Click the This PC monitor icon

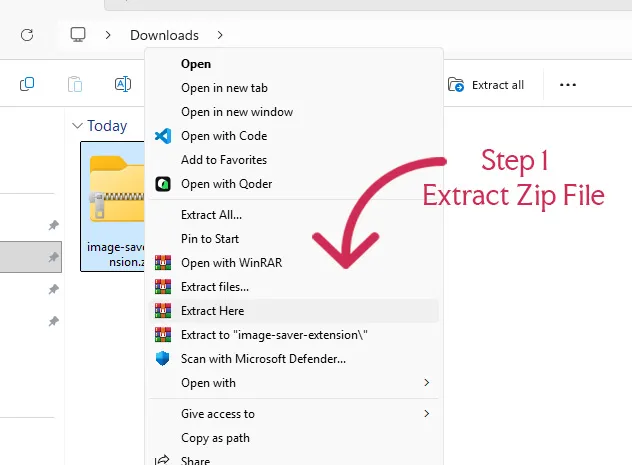pos(78,35)
